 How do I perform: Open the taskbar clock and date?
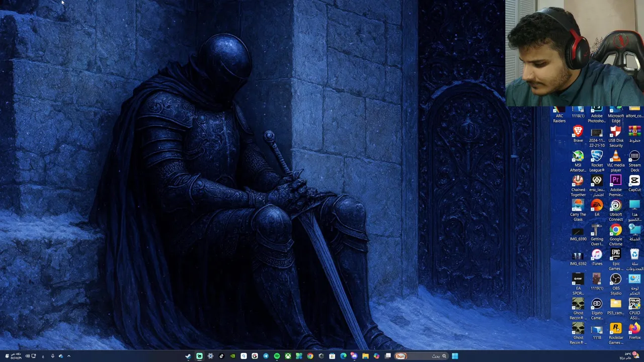coord(16,356)
